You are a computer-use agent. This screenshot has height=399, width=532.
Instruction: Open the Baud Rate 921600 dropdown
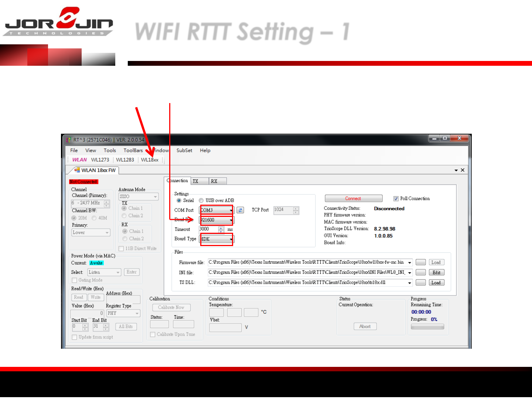(216, 220)
